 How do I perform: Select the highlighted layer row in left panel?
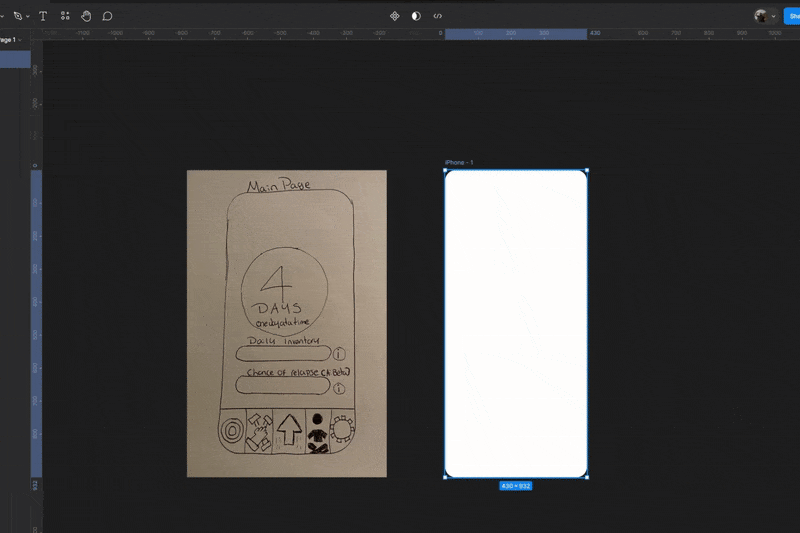(x=15, y=59)
